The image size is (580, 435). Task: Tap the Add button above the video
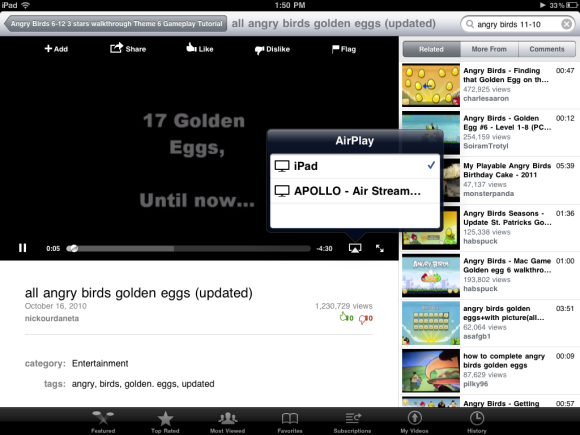pos(56,49)
